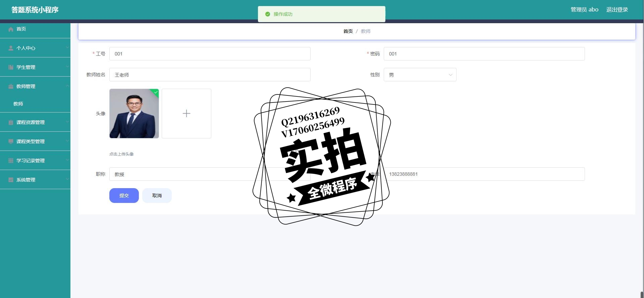644x298 pixels.
Task: Click the 系统管理 sidebar icon
Action: (x=11, y=180)
